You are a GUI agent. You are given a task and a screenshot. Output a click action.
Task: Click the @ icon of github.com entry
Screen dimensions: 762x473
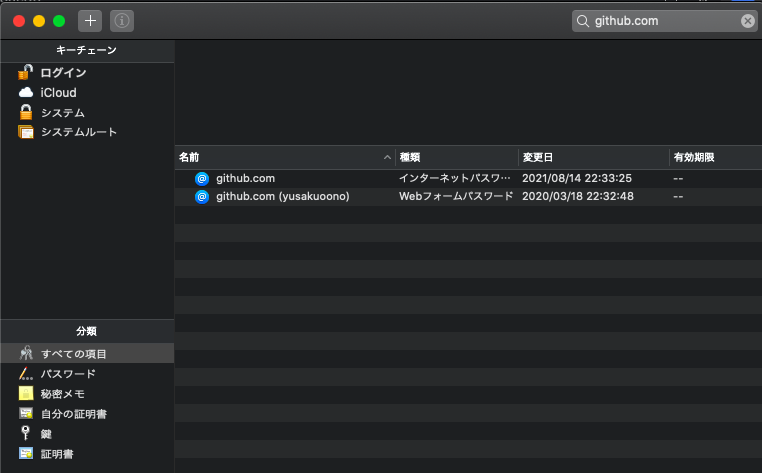(x=202, y=178)
